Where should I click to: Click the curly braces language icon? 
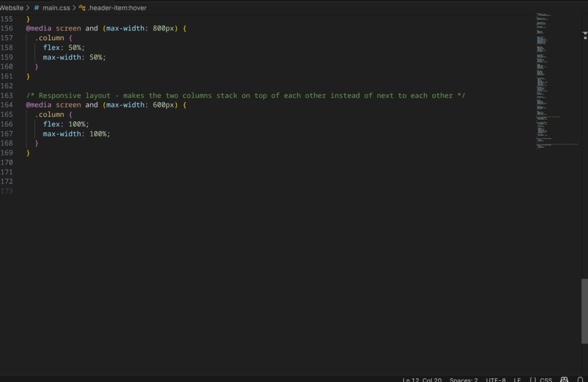[x=533, y=380]
